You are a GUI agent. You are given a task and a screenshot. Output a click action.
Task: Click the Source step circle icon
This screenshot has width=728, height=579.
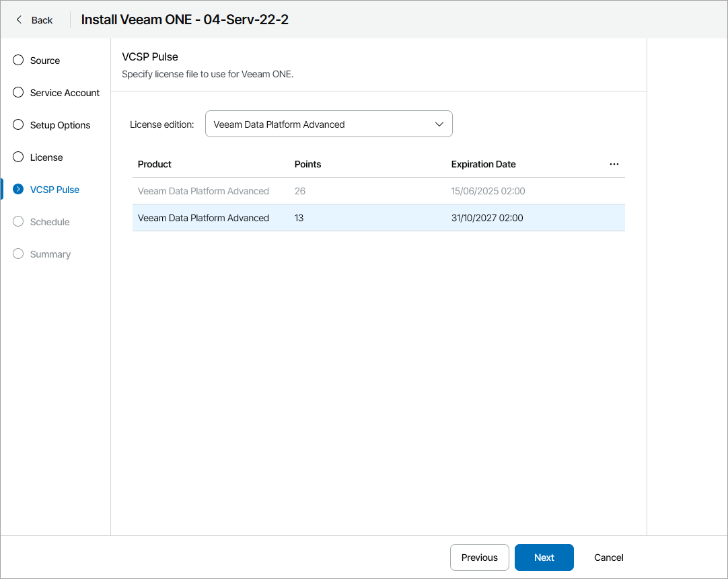coord(19,61)
